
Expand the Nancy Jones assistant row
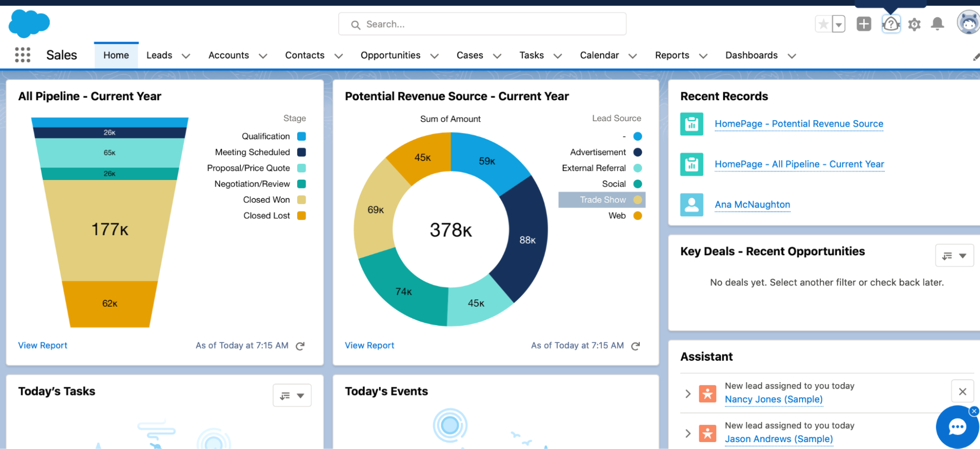(x=688, y=394)
